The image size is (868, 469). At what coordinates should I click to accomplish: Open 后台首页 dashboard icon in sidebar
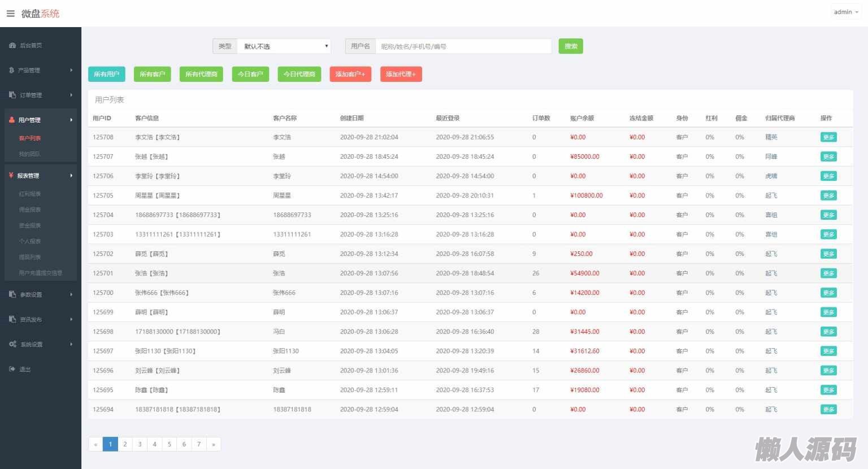(12, 45)
